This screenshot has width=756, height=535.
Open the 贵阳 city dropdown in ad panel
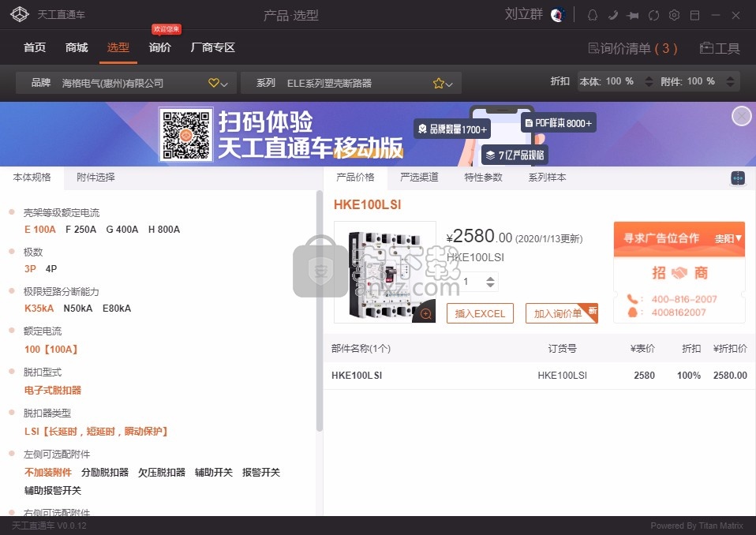pyautogui.click(x=728, y=238)
